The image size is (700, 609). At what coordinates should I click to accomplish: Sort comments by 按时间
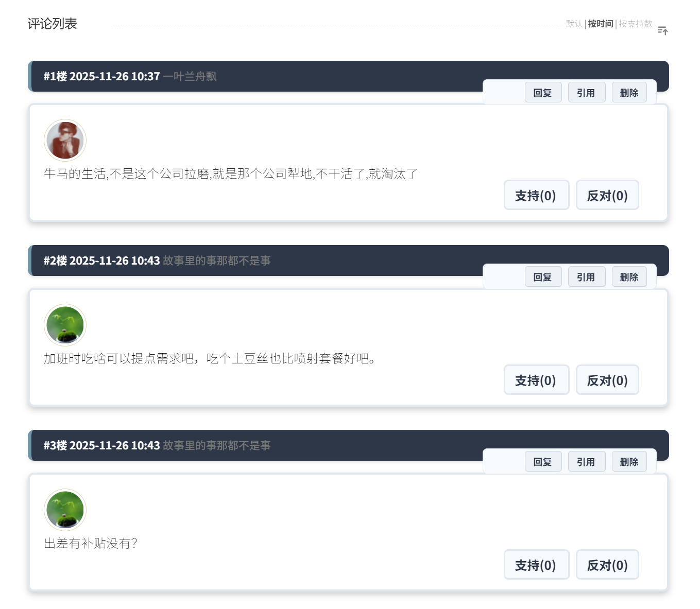[601, 24]
